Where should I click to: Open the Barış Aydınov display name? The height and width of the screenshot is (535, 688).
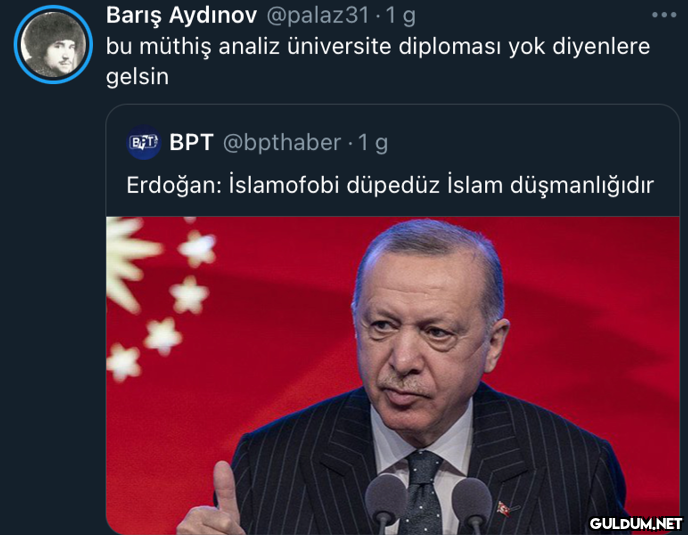(x=181, y=15)
